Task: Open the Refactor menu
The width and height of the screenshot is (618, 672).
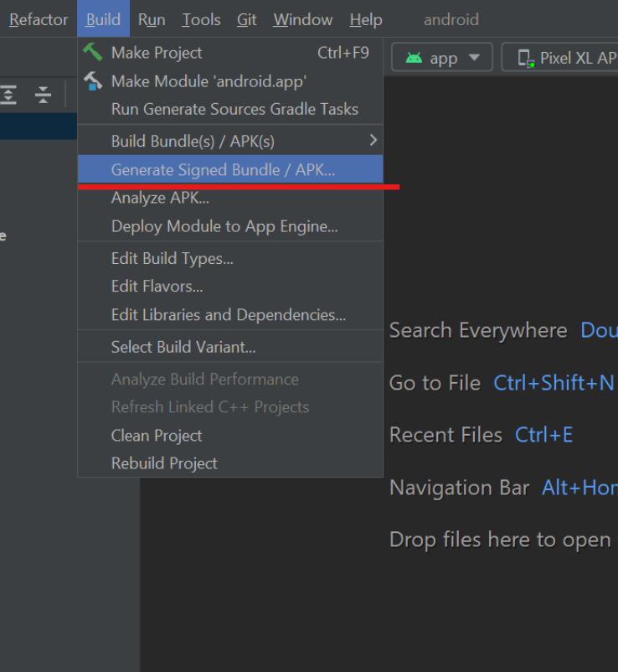Action: pos(39,19)
